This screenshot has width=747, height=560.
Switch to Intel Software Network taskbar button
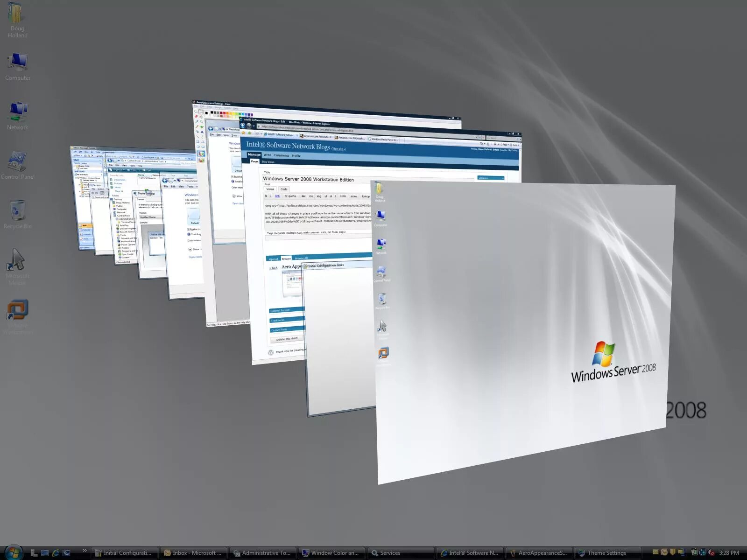coord(470,553)
